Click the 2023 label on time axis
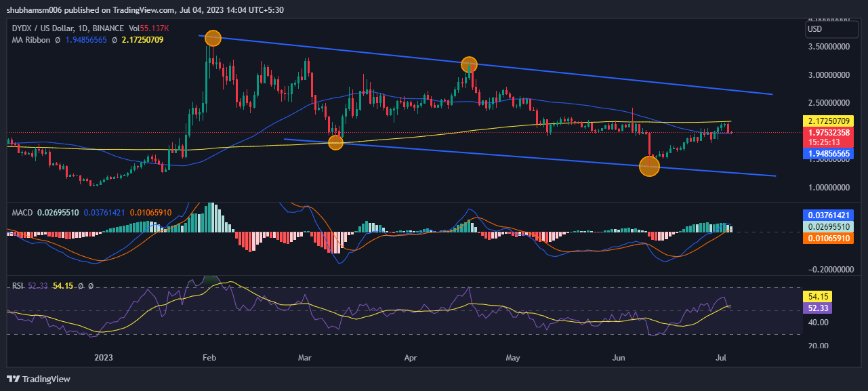Screen dimensions: 868x391 104,358
